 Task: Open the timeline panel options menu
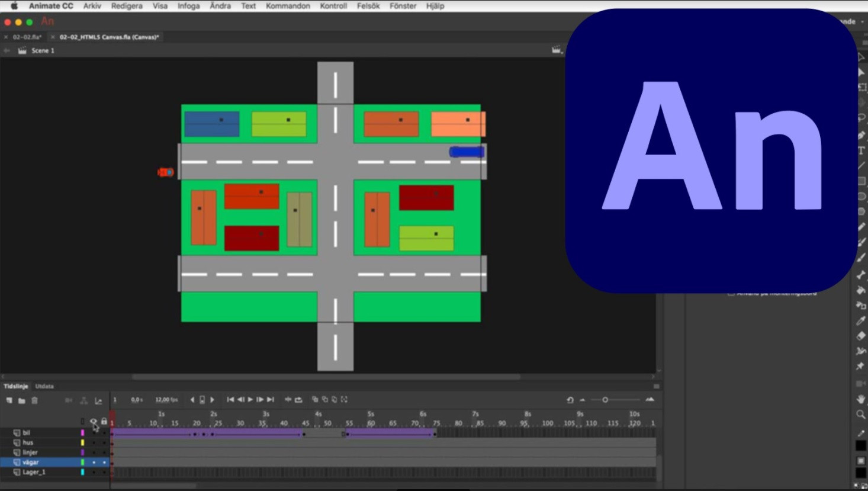coord(656,386)
